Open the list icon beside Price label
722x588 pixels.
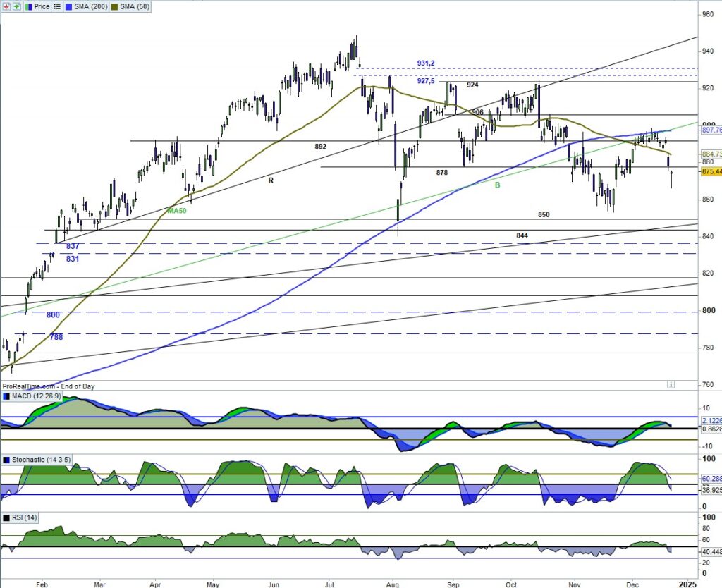pos(57,6)
